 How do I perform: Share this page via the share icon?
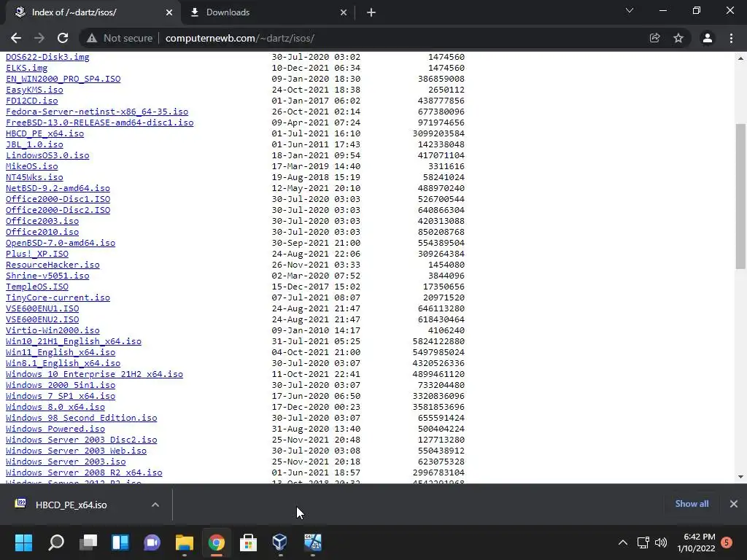pyautogui.click(x=654, y=38)
